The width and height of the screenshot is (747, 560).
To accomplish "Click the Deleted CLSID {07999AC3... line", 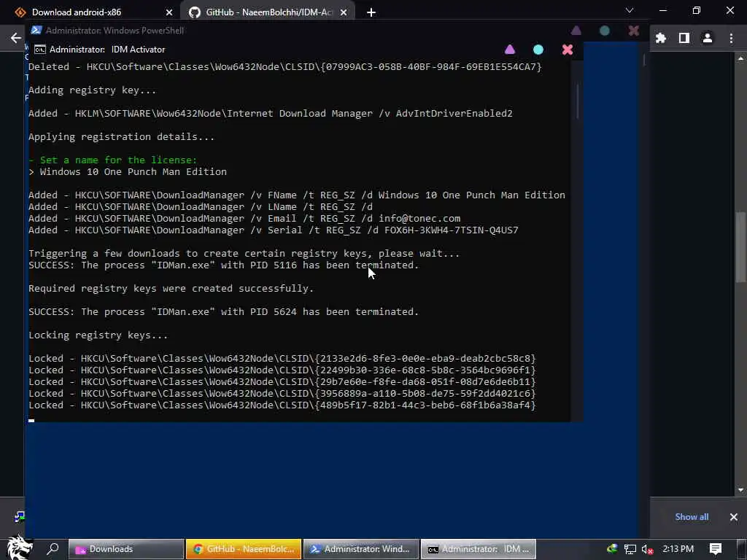I will coord(285,67).
